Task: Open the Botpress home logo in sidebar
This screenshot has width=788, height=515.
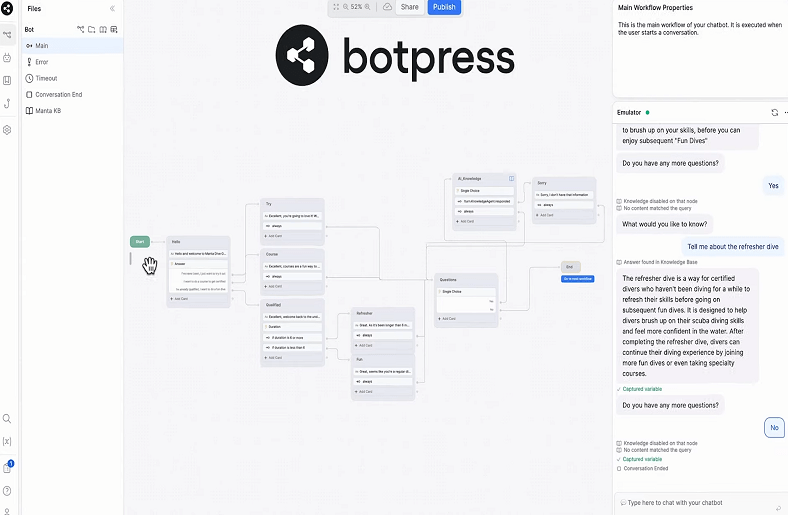Action: (x=7, y=8)
